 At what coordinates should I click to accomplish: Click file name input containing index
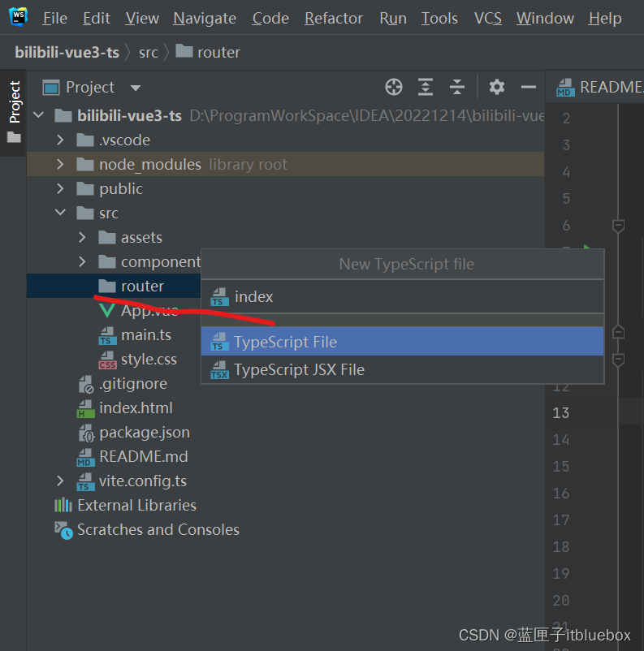coord(402,296)
